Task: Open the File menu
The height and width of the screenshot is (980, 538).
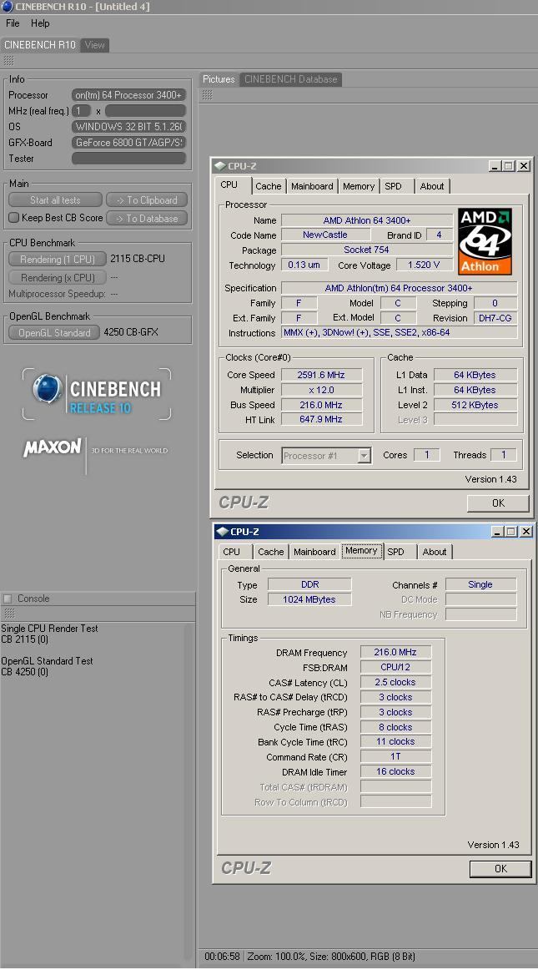Action: click(x=13, y=23)
